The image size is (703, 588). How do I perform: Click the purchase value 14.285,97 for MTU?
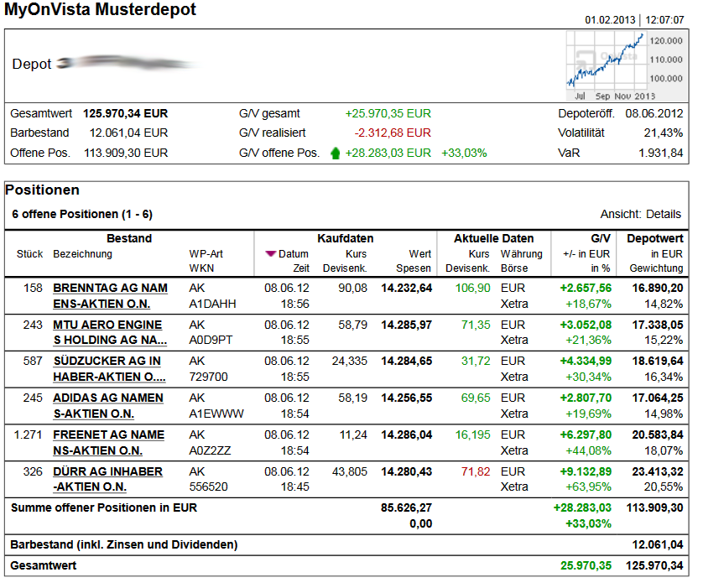407,325
